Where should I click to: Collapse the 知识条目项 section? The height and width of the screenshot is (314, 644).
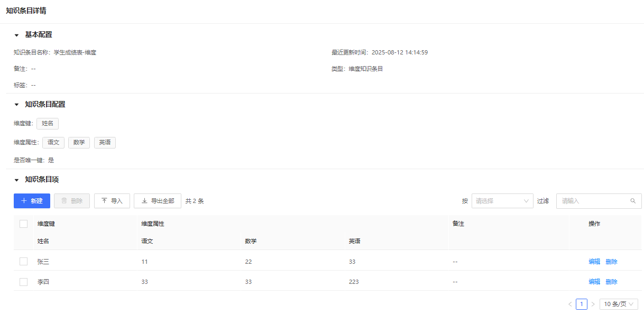coord(16,180)
